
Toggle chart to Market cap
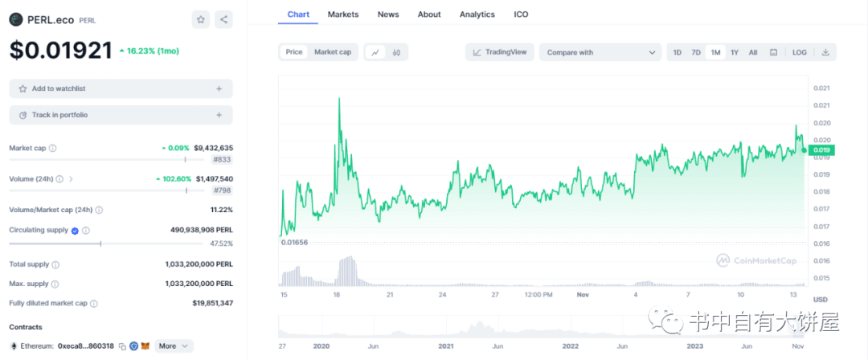click(x=332, y=52)
